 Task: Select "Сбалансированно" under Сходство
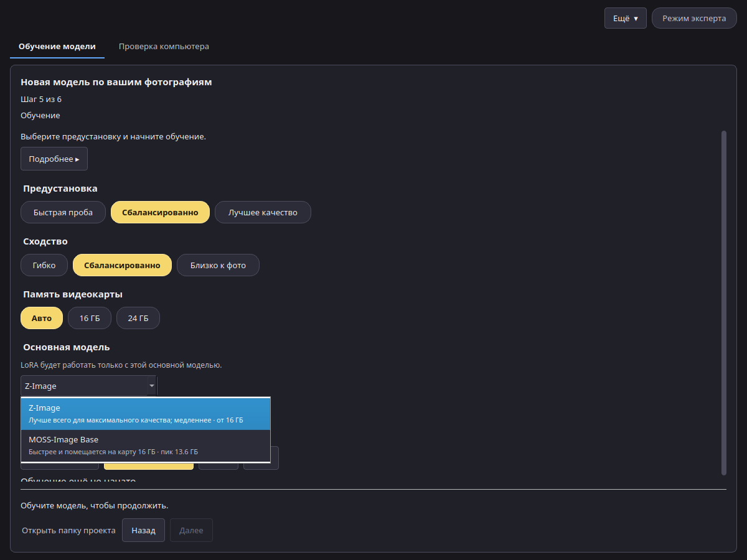pyautogui.click(x=122, y=265)
